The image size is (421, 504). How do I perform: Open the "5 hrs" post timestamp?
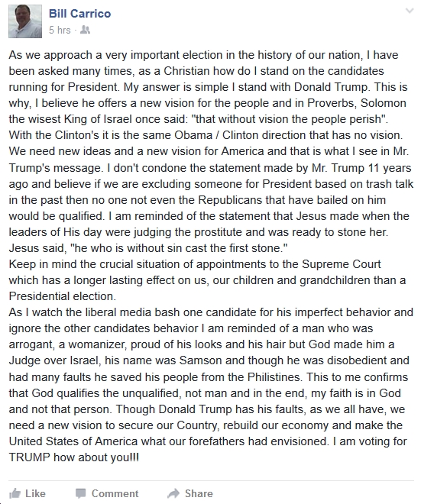(60, 31)
